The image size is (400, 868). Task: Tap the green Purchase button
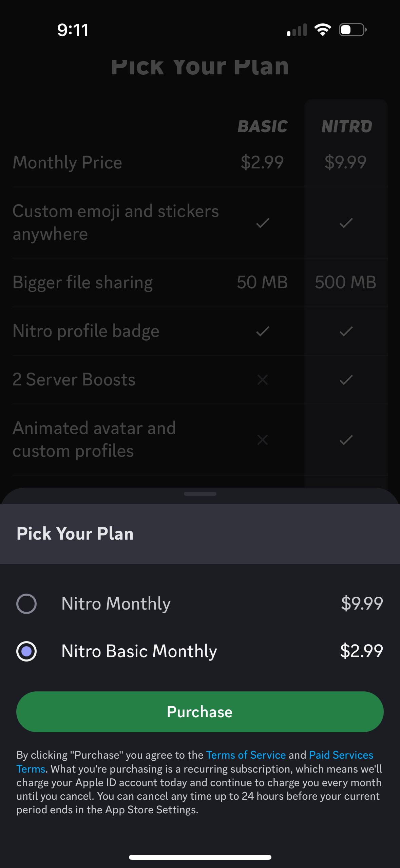click(x=200, y=712)
